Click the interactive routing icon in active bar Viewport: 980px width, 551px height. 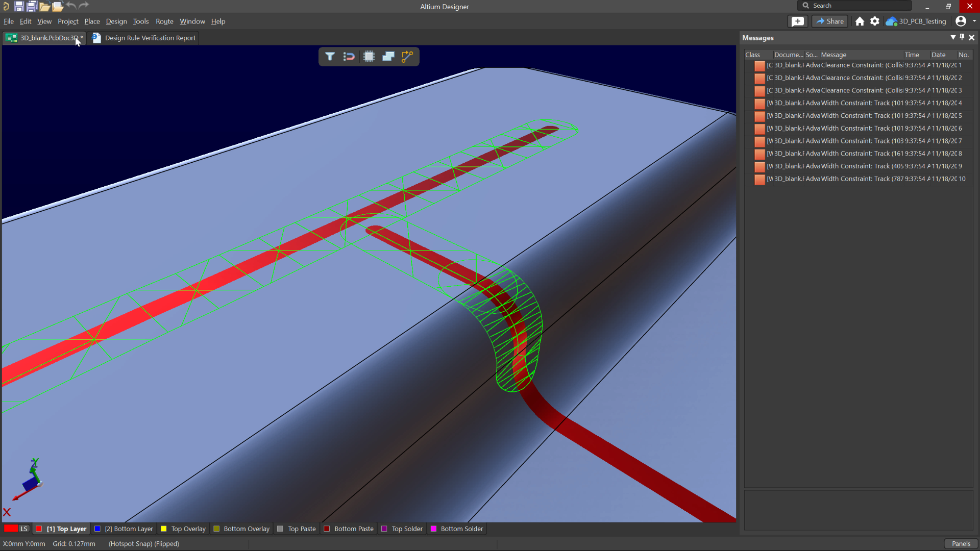[407, 57]
